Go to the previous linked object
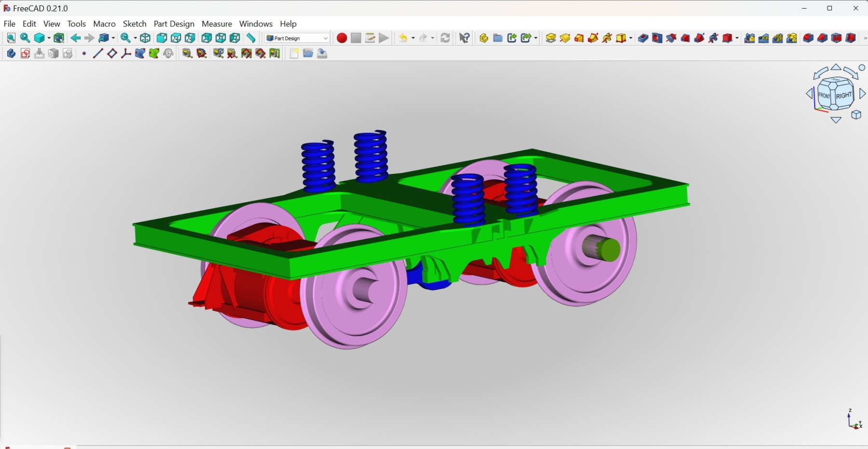This screenshot has width=868, height=449. [x=76, y=38]
